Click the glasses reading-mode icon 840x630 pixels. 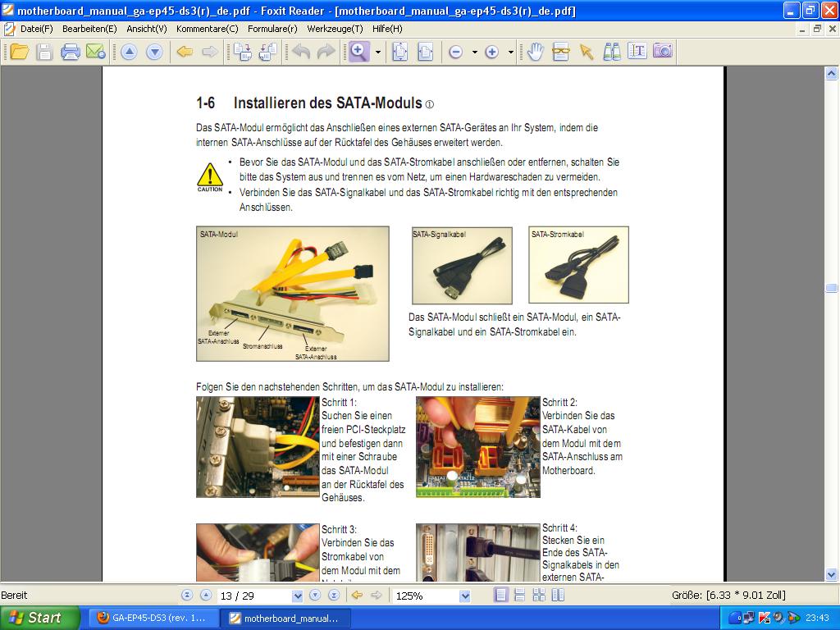click(x=560, y=52)
